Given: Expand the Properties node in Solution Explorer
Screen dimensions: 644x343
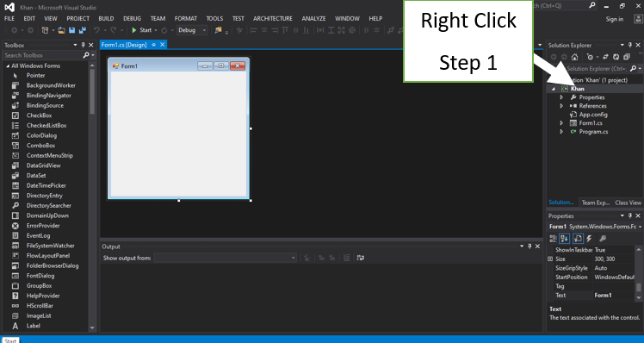Looking at the screenshot, I should pyautogui.click(x=561, y=97).
